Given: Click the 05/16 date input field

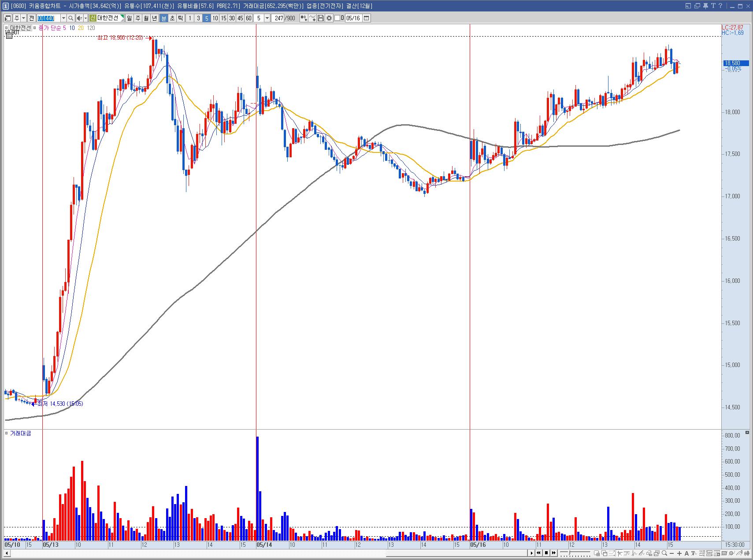Looking at the screenshot, I should click(353, 18).
